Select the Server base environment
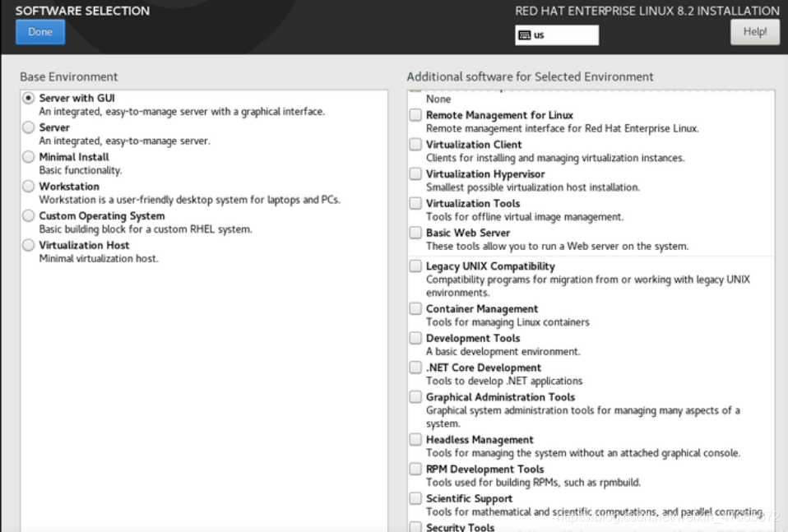Viewport: 788px width, 532px height. [29, 127]
